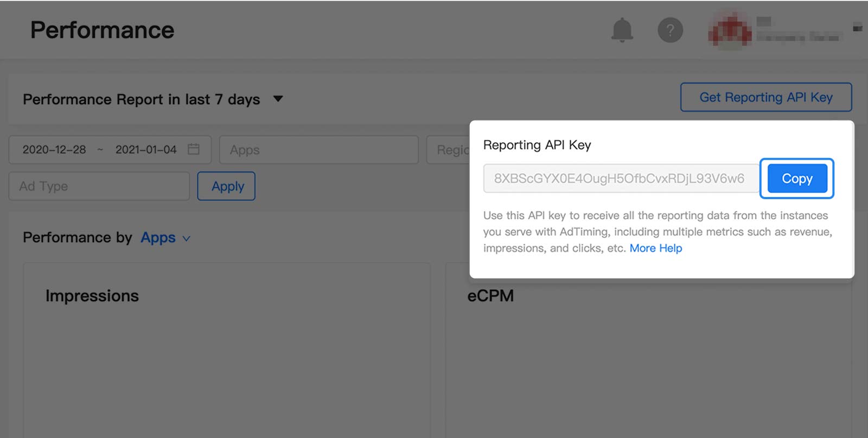
Task: Select the API key text field
Action: click(621, 179)
